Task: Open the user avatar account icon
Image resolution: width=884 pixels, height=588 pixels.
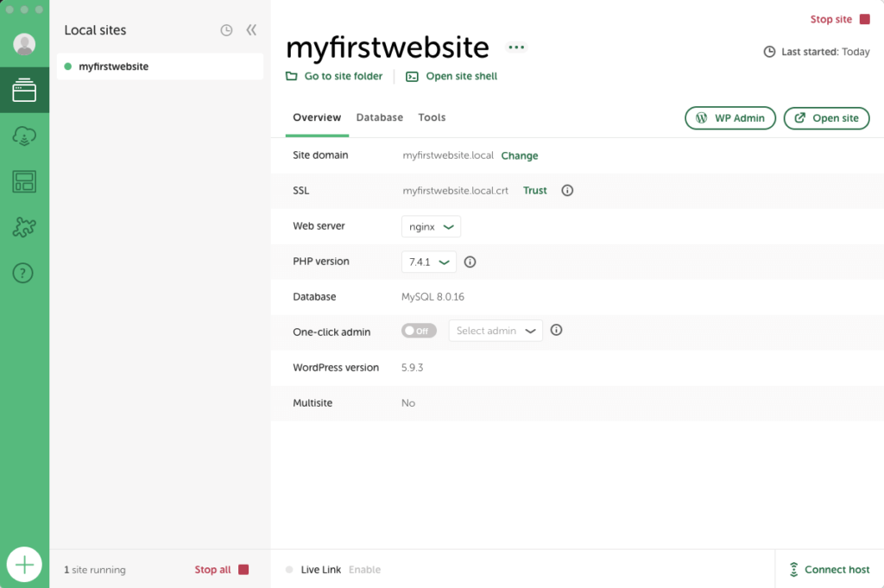Action: (x=24, y=44)
